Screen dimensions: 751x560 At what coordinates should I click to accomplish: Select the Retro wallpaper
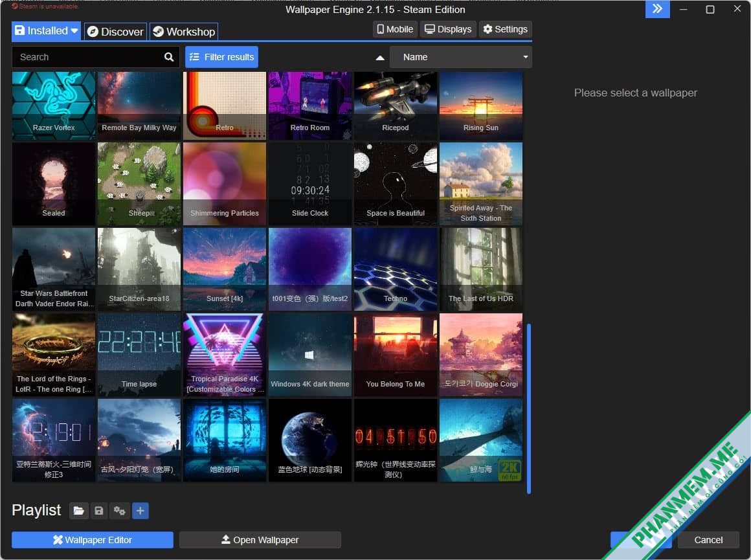click(x=225, y=106)
